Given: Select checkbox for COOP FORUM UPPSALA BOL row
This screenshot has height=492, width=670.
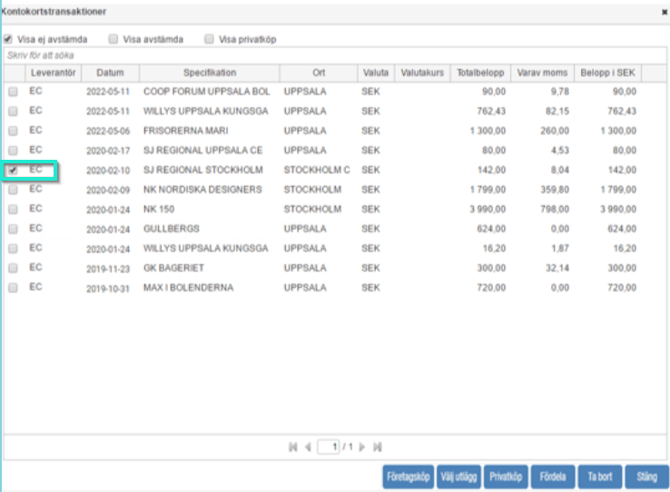Looking at the screenshot, I should point(13,92).
